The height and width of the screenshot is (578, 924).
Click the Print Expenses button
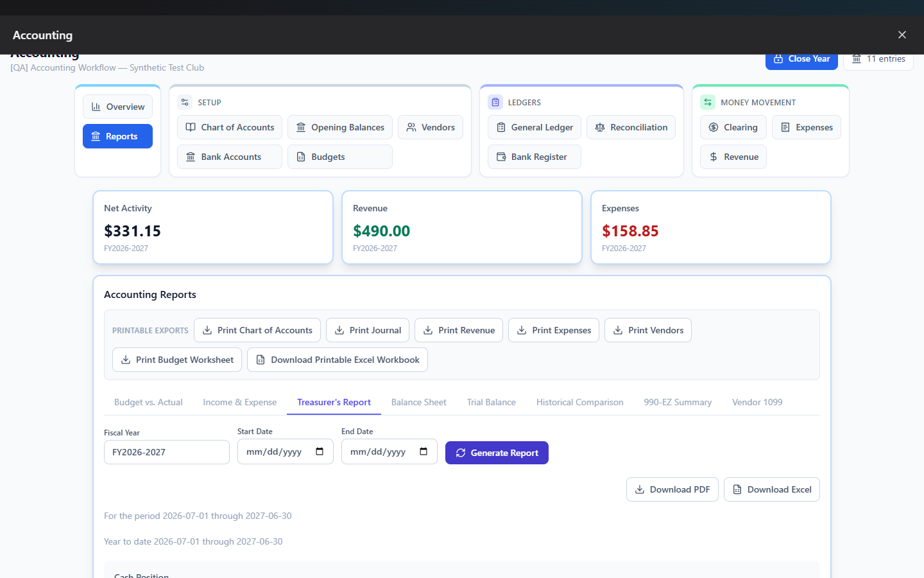pos(554,330)
